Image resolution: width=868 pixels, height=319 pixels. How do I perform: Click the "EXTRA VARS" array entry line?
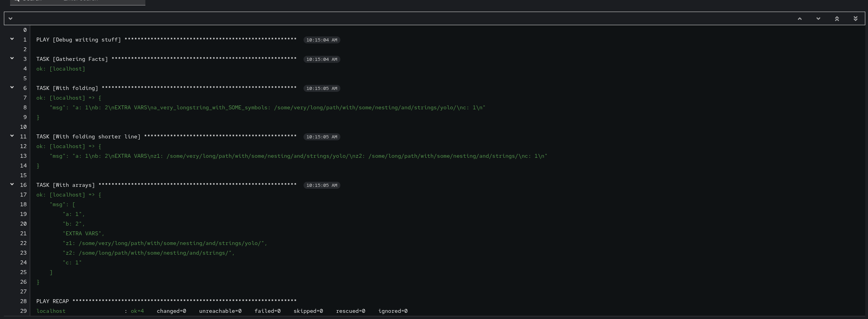pyautogui.click(x=83, y=233)
